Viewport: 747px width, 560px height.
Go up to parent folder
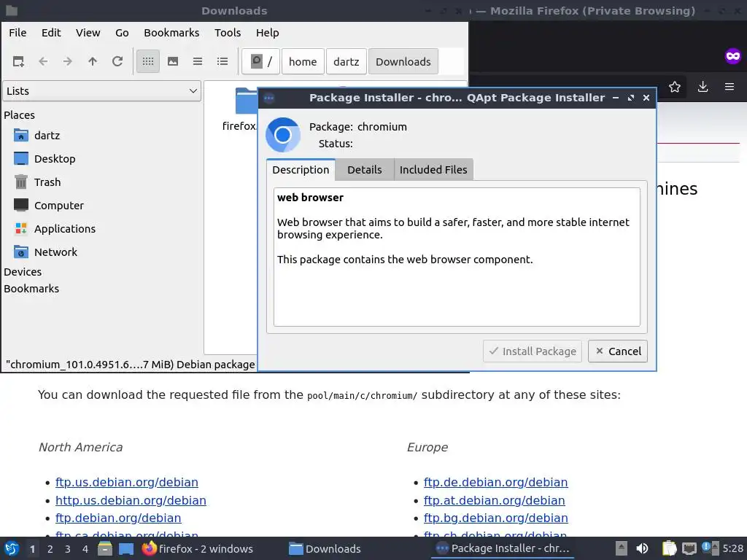(93, 61)
